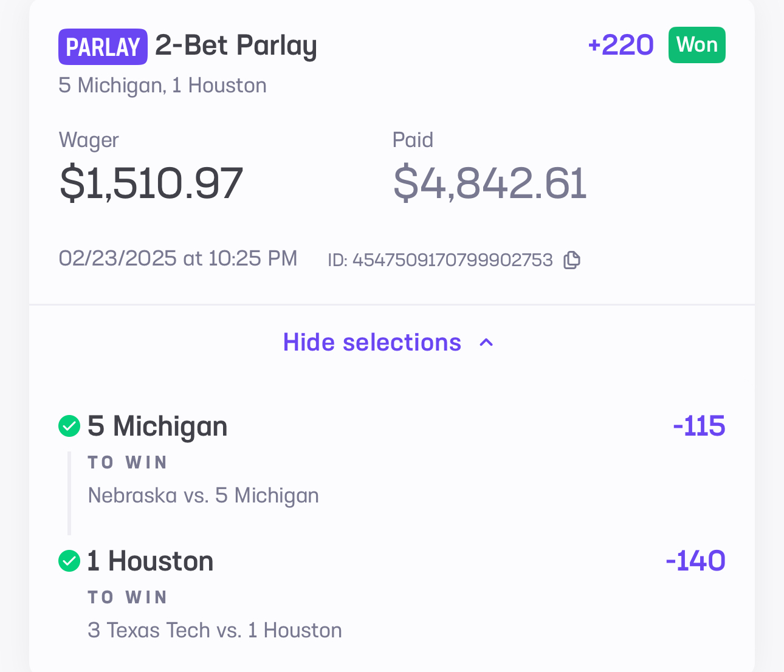784x672 pixels.
Task: Collapse selections using the chevron arrow
Action: coord(486,343)
